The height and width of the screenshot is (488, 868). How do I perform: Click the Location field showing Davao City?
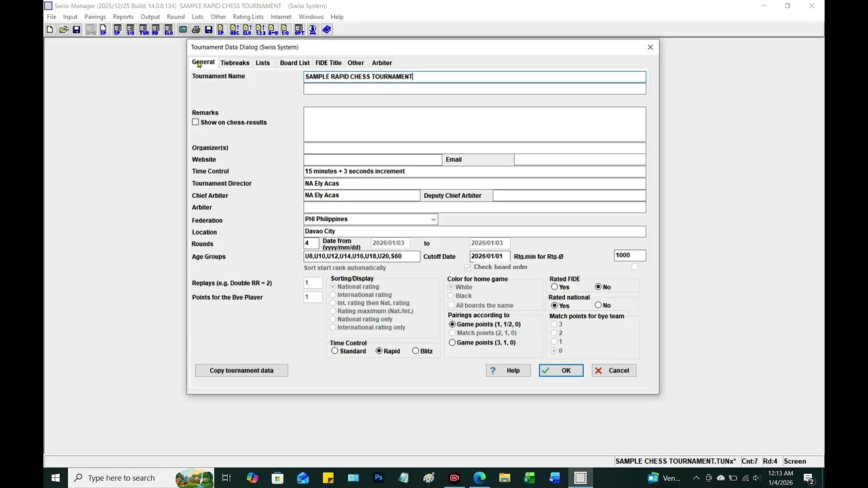475,231
